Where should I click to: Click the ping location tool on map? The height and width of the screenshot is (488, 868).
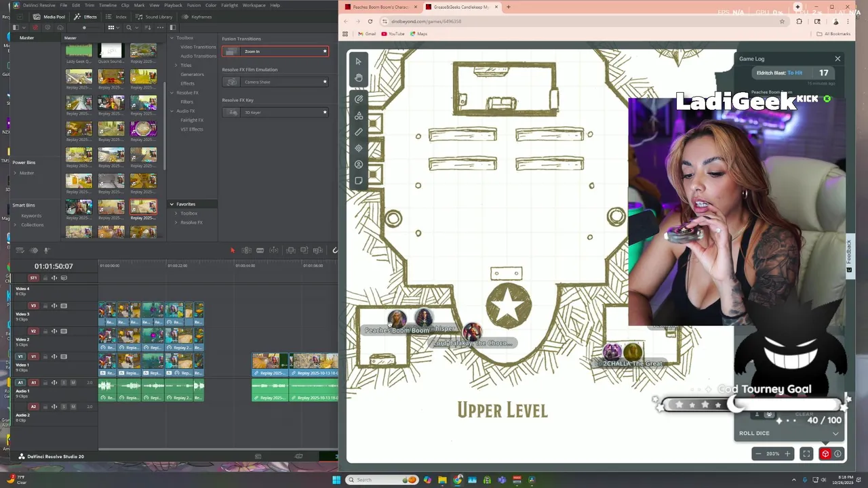359,148
